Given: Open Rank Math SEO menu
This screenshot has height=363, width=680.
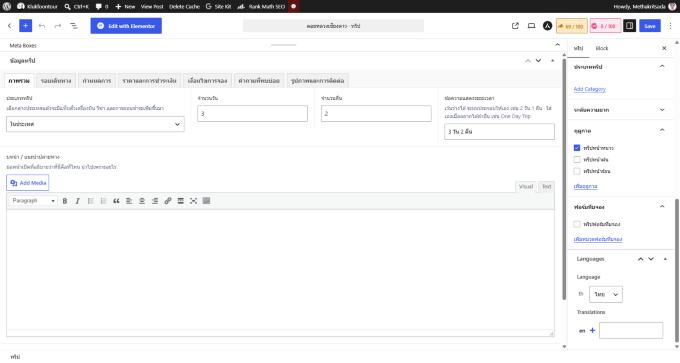Looking at the screenshot, I should 261,7.
